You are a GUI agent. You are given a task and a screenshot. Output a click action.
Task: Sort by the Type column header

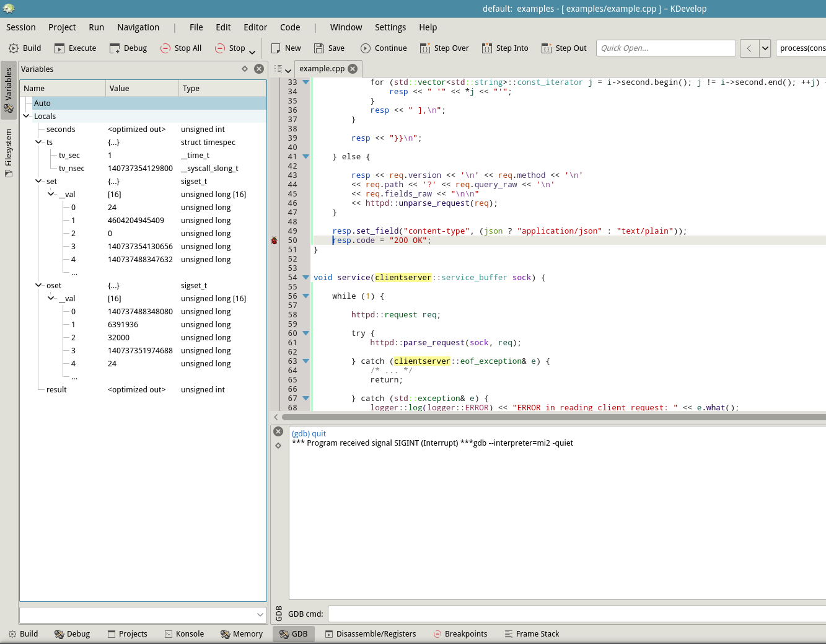(x=222, y=88)
